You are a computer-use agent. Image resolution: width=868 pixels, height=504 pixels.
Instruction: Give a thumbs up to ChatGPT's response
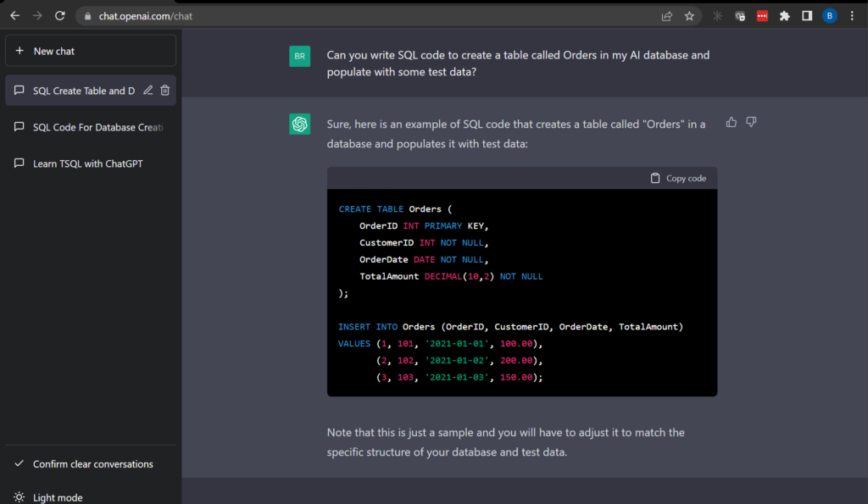point(731,122)
